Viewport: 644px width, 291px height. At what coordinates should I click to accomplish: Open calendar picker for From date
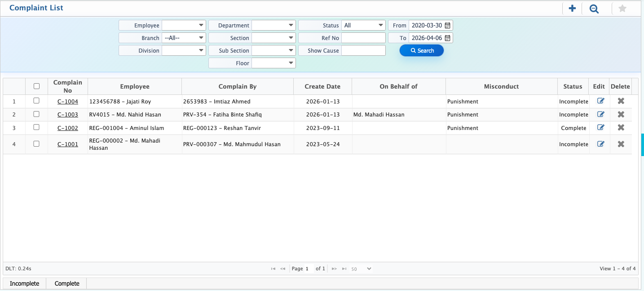click(x=447, y=26)
